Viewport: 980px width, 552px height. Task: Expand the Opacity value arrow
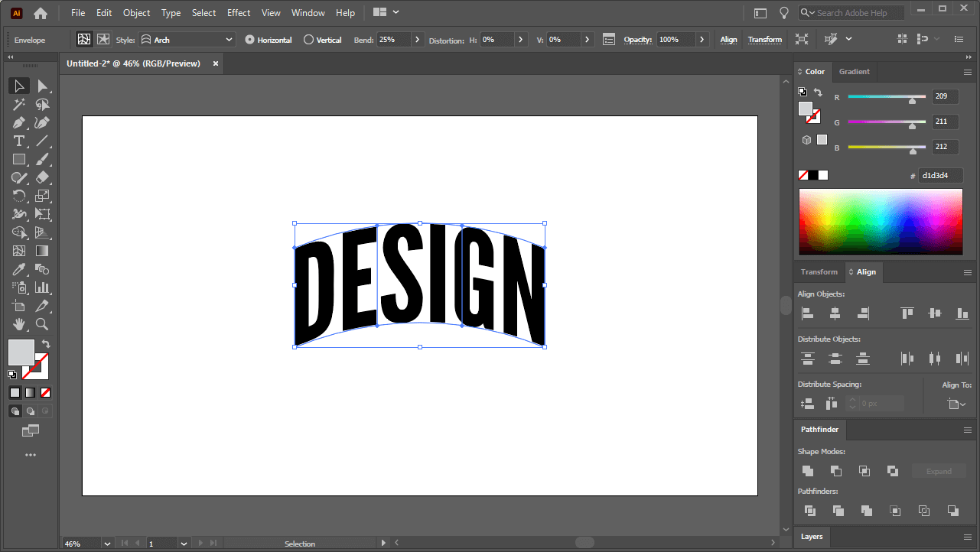[x=702, y=40]
